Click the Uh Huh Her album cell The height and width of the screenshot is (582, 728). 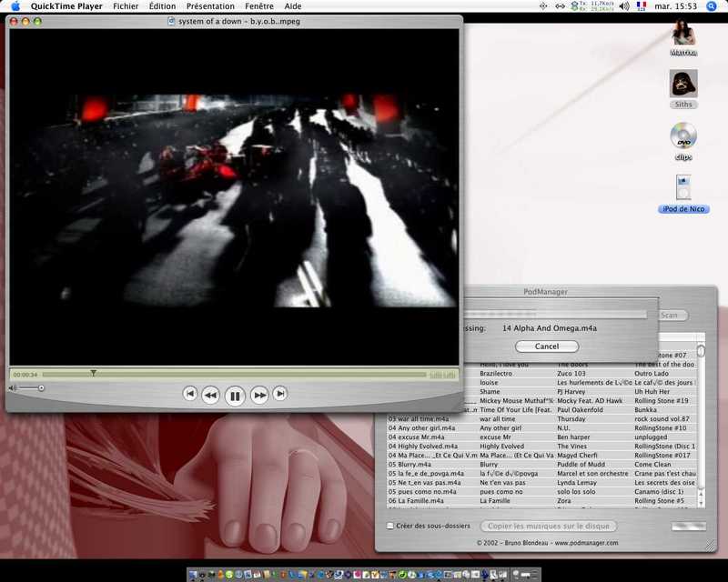[652, 391]
